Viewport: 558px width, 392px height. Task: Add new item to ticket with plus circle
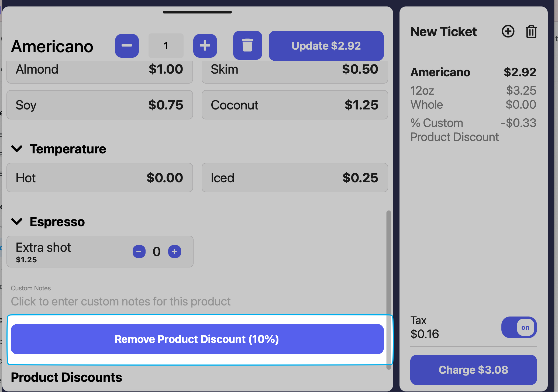[x=508, y=32]
